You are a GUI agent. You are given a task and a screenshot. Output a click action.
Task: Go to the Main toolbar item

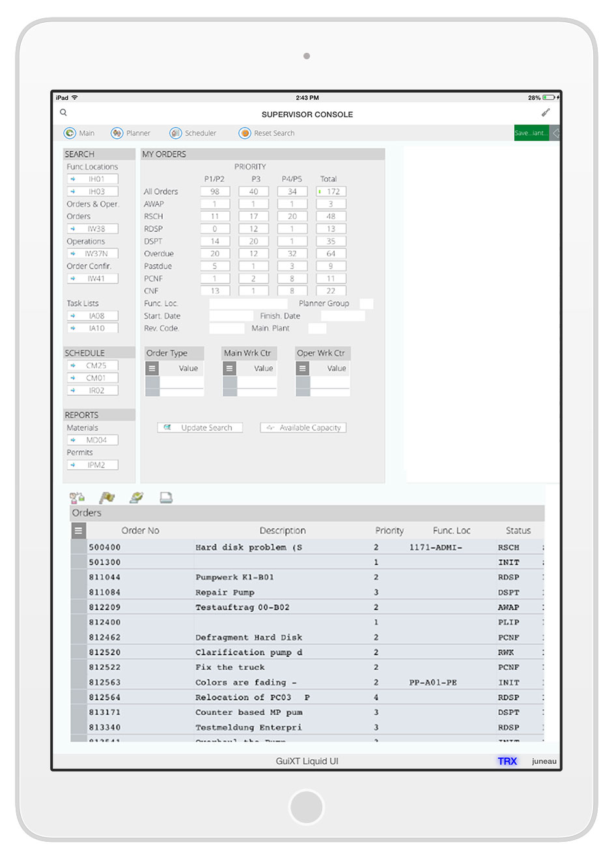[x=79, y=133]
